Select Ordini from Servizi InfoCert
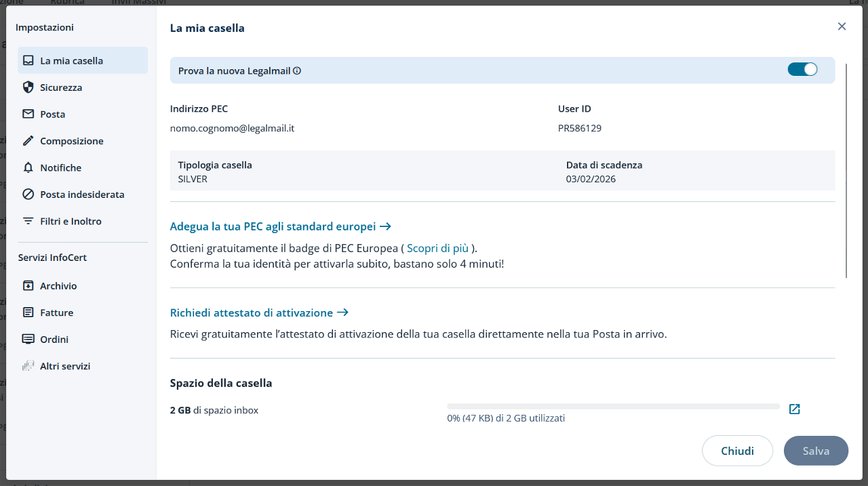Viewport: 868px width, 486px height. [54, 340]
